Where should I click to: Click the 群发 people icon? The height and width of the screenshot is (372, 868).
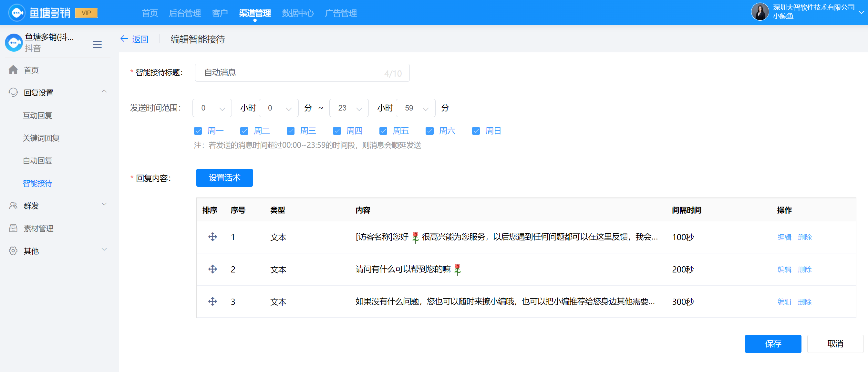point(13,206)
